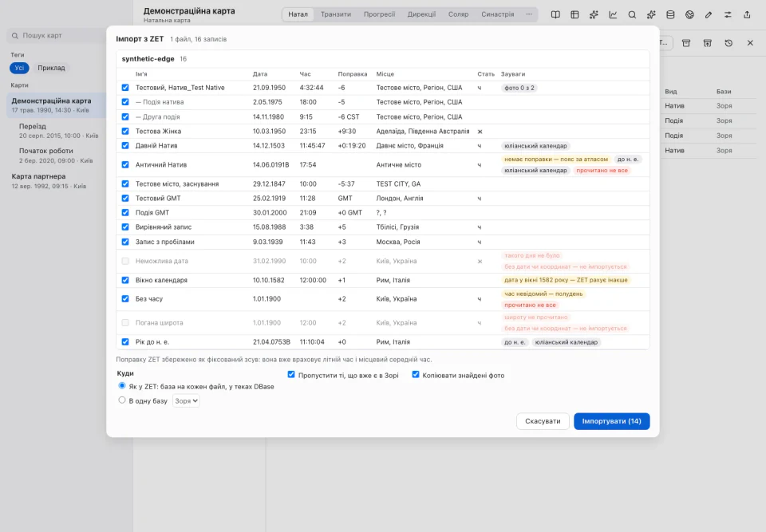
Task: Switch to the Прогресії tab
Action: [x=379, y=14]
